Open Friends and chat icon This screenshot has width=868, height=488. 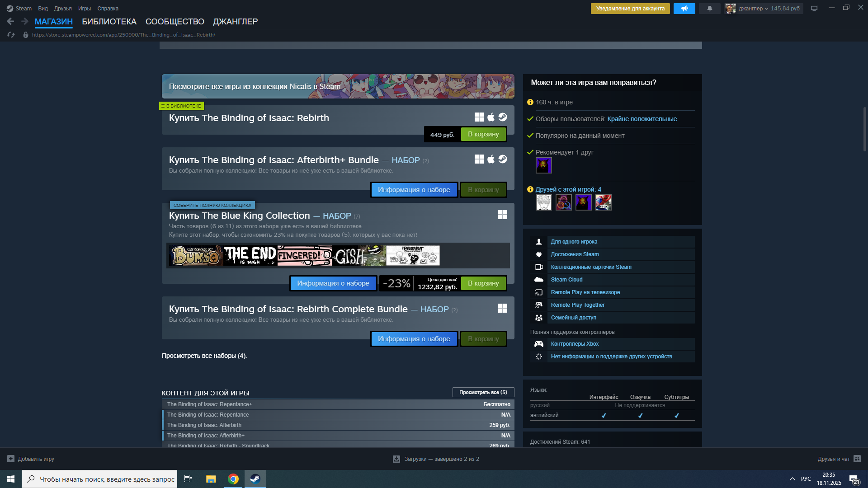pyautogui.click(x=857, y=459)
